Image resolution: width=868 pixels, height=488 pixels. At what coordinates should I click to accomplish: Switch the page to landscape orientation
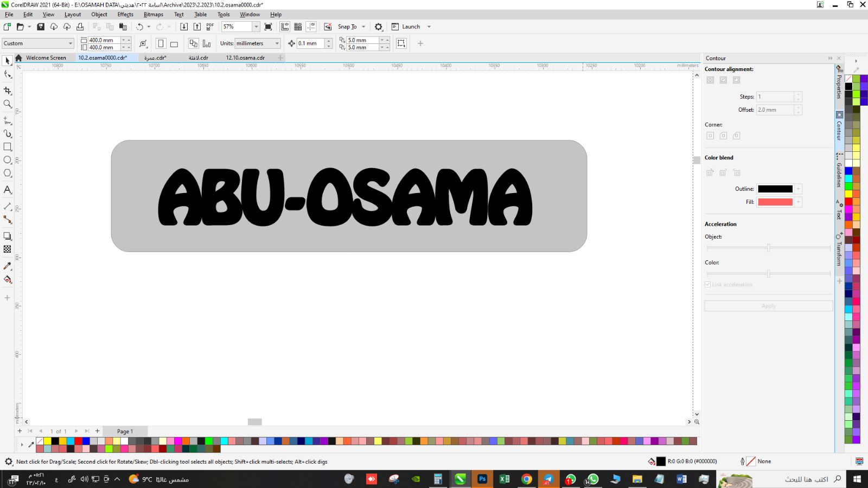coord(174,44)
